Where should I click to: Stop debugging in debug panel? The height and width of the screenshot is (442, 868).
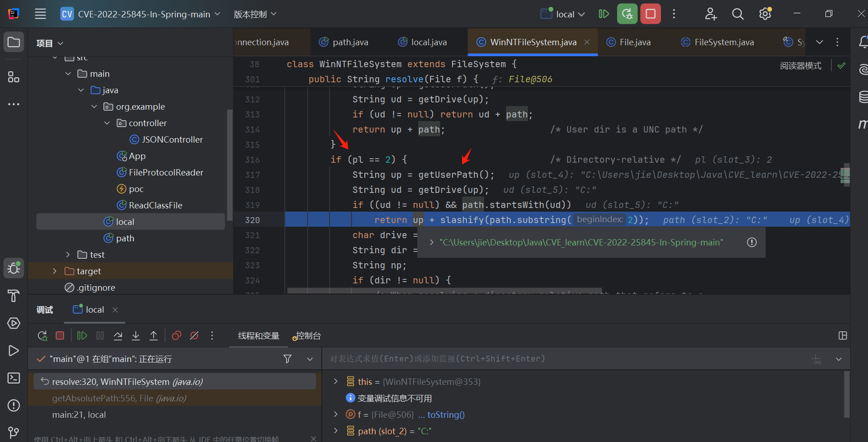60,335
